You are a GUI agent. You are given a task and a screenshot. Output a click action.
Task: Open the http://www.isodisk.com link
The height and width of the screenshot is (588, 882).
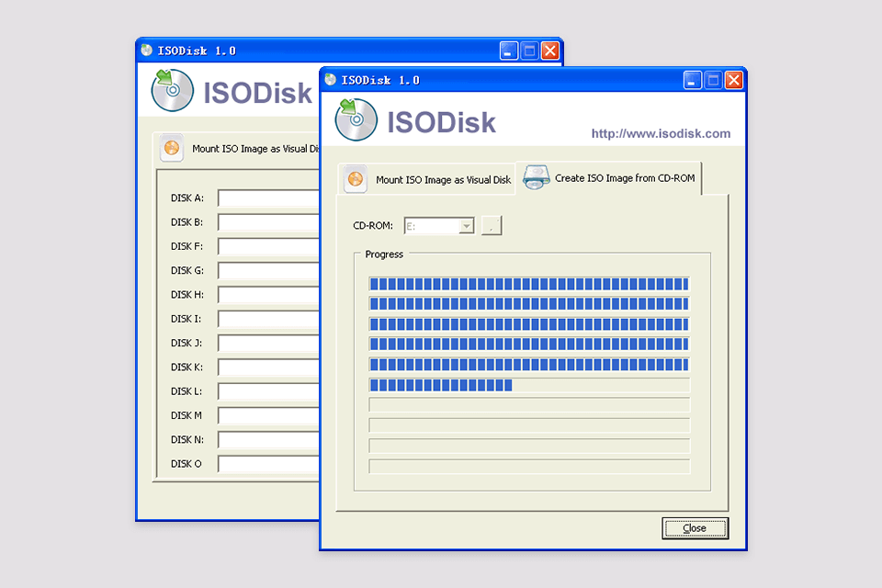[x=661, y=133]
